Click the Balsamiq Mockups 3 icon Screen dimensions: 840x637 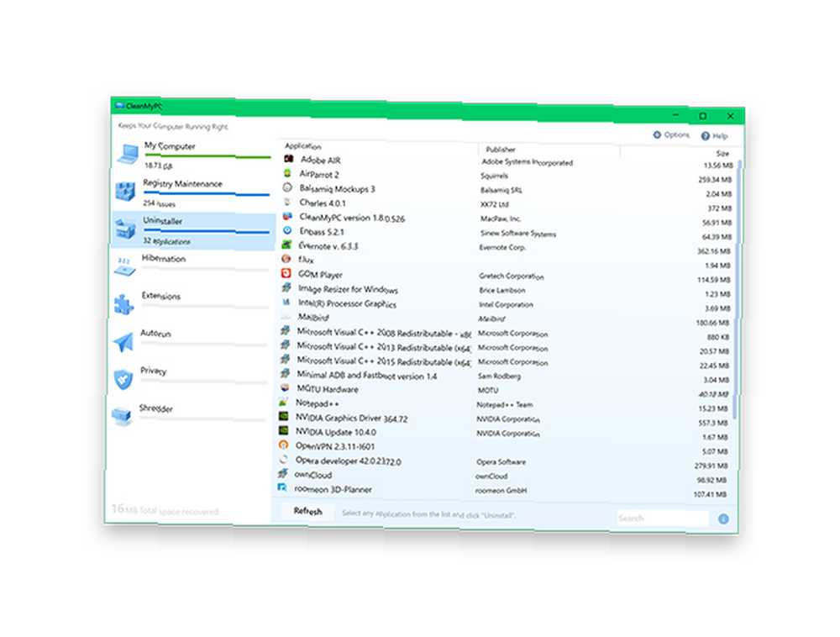(287, 187)
